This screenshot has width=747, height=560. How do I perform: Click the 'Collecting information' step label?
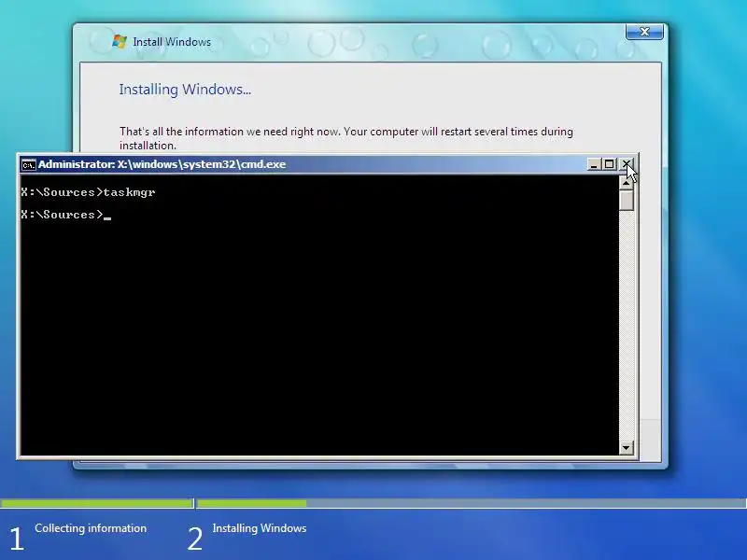tap(91, 528)
